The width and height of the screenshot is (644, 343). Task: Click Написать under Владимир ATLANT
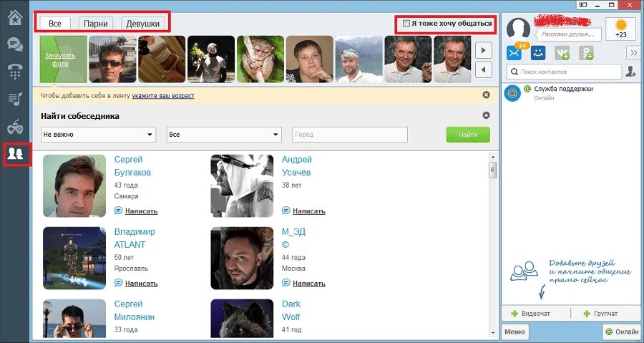(141, 284)
